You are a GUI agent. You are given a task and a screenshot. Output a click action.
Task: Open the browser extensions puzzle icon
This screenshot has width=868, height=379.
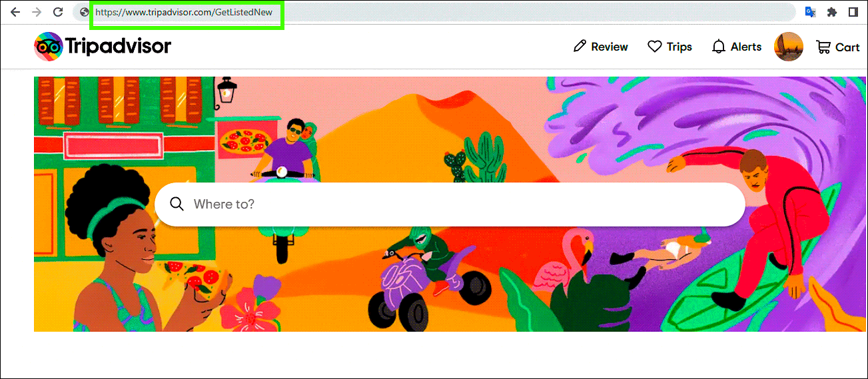(x=831, y=12)
